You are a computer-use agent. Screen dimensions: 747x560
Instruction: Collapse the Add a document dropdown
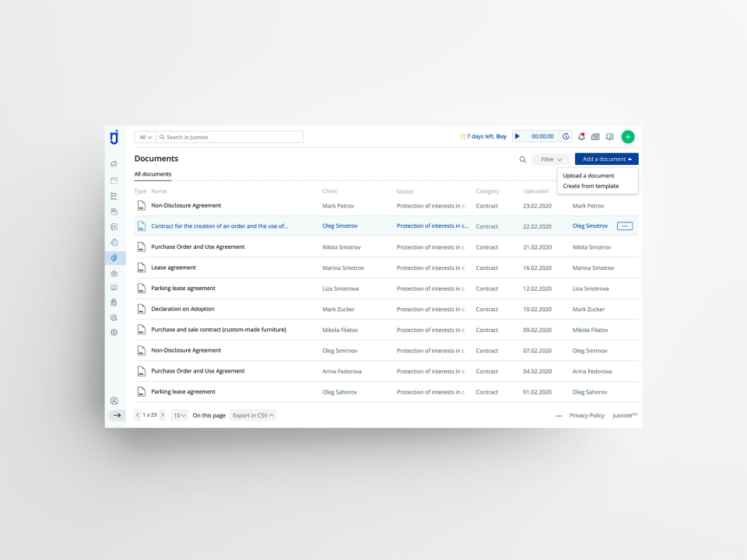605,159
